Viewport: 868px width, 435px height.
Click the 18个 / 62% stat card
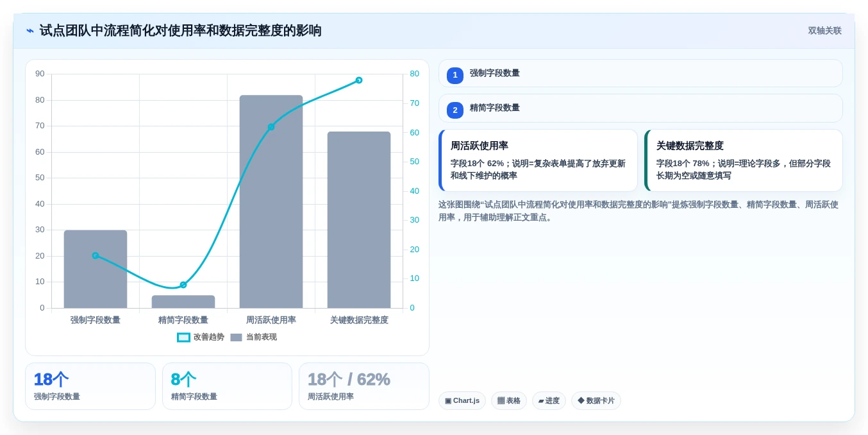364,386
